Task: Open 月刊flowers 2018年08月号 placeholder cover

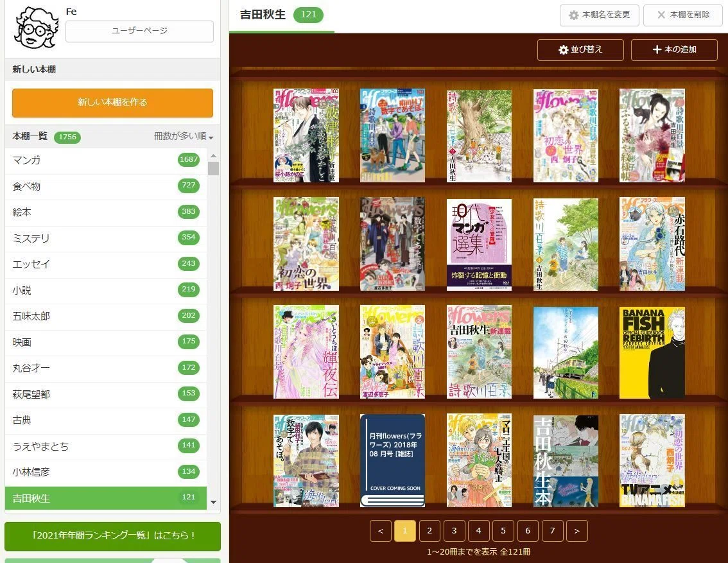Action: click(x=392, y=461)
